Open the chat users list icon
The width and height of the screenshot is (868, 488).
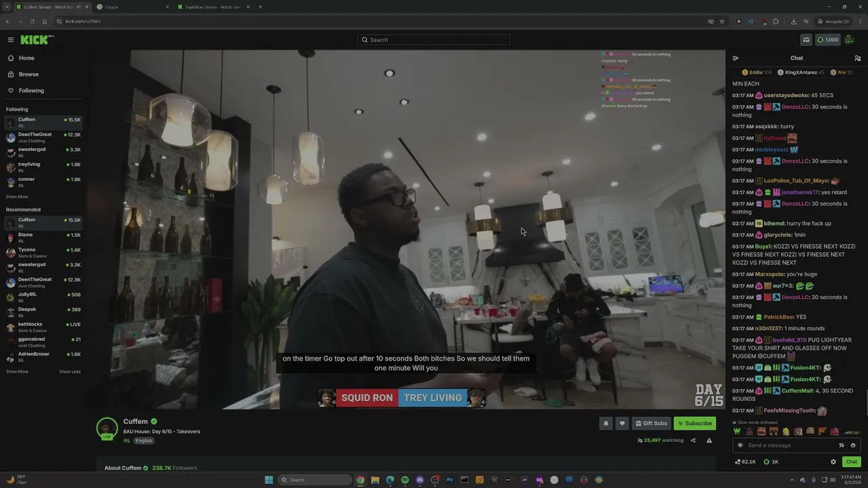pyautogui.click(x=858, y=58)
